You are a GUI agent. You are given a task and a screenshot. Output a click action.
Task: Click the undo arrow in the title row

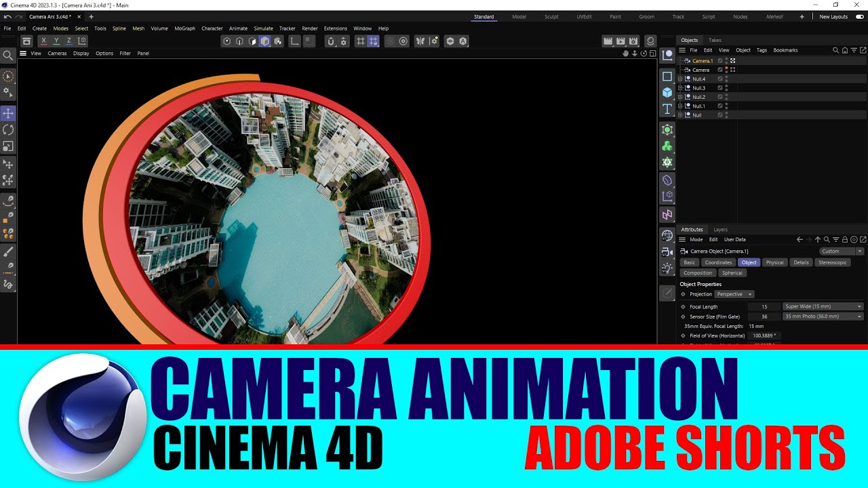(7, 16)
